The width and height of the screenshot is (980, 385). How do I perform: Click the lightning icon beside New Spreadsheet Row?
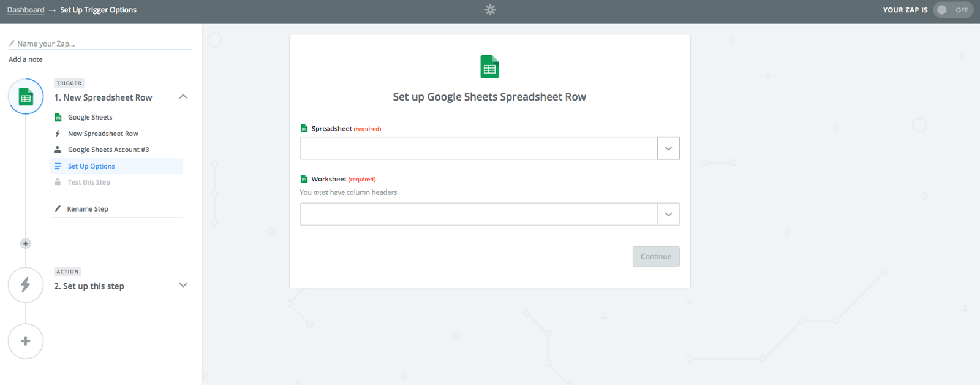[58, 134]
